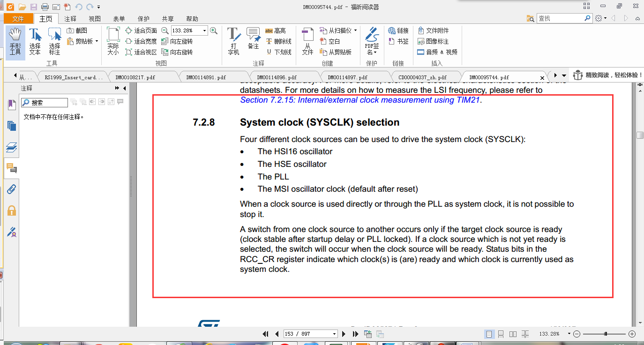Click the 高亮 highlight button
Viewport: 644px width, 345px height.
[276, 30]
